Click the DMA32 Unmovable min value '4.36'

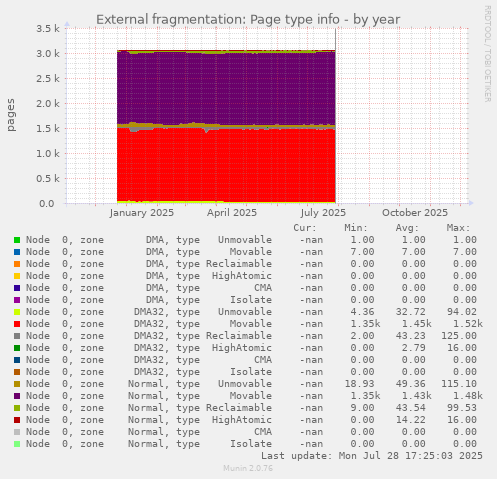click(x=362, y=312)
